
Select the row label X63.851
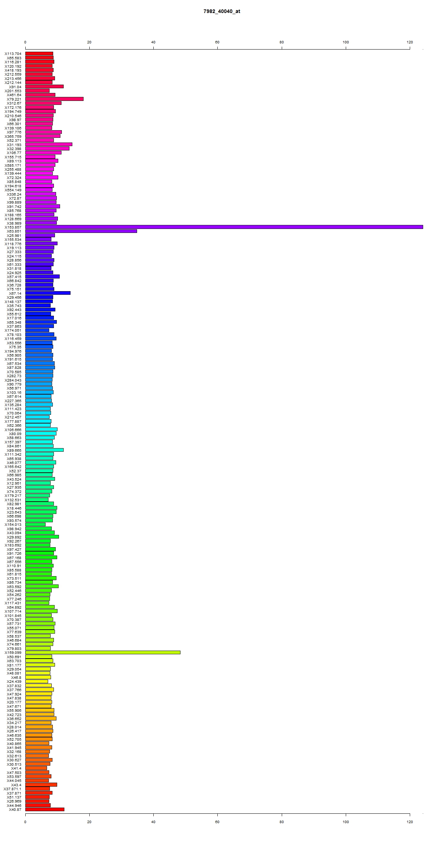(x=14, y=231)
